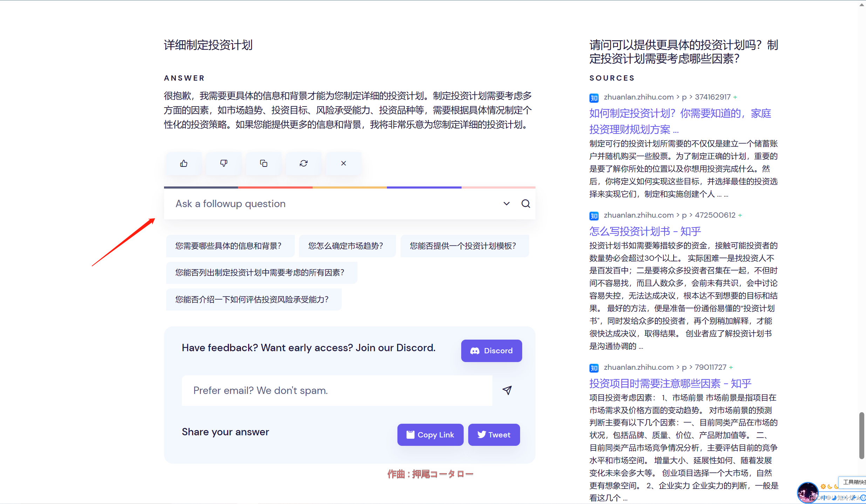Dismiss the answer with X icon
The height and width of the screenshot is (504, 866).
[343, 163]
